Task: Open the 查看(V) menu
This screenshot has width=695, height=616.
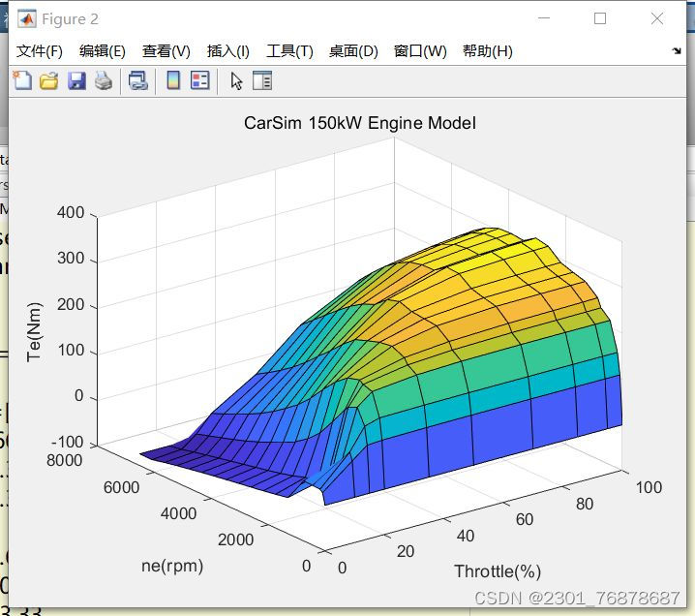Action: click(166, 51)
